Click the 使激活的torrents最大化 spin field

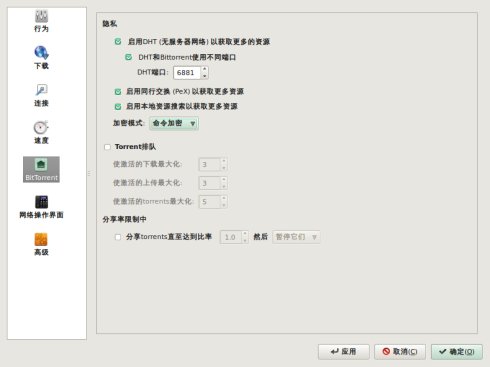click(213, 202)
